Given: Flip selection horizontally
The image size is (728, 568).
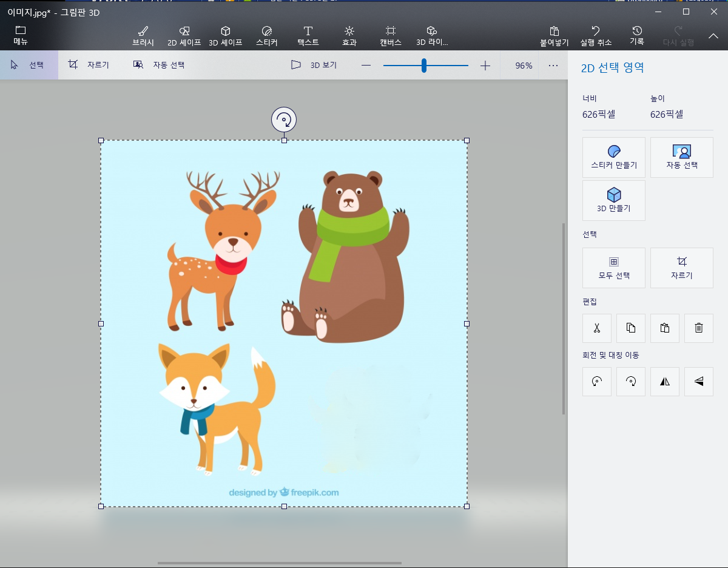Looking at the screenshot, I should click(665, 382).
